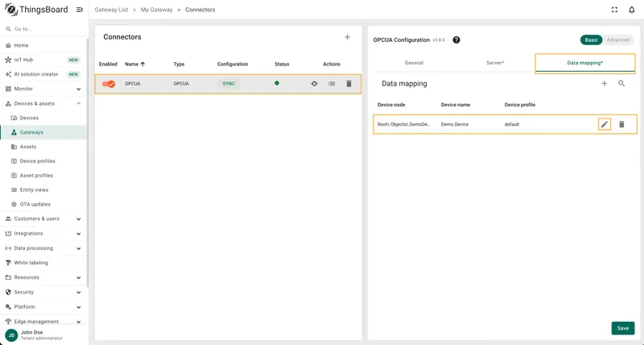Open Devices in sidebar
Viewport: 644px width, 345px height.
pyautogui.click(x=43, y=118)
